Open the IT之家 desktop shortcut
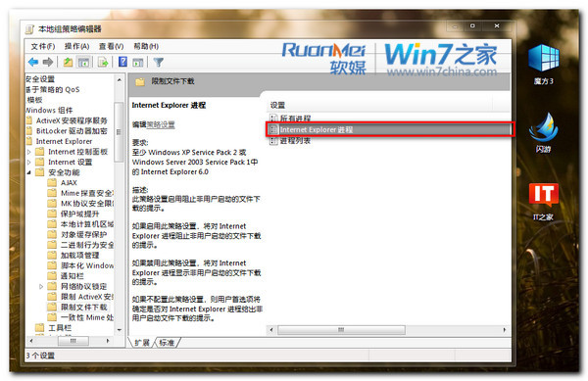Image resolution: width=588 pixels, height=381 pixels. click(x=543, y=202)
